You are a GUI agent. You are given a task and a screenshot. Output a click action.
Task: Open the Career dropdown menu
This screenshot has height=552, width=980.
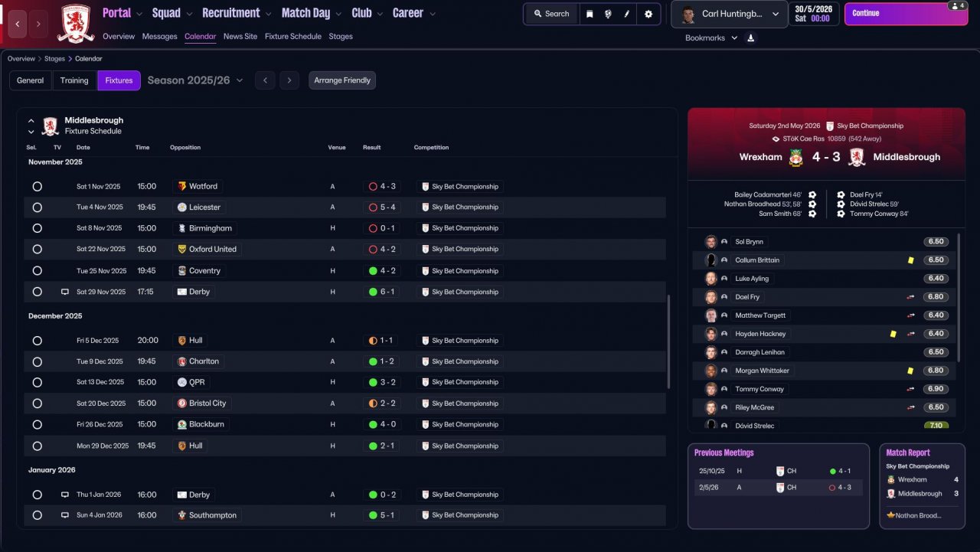pos(414,13)
